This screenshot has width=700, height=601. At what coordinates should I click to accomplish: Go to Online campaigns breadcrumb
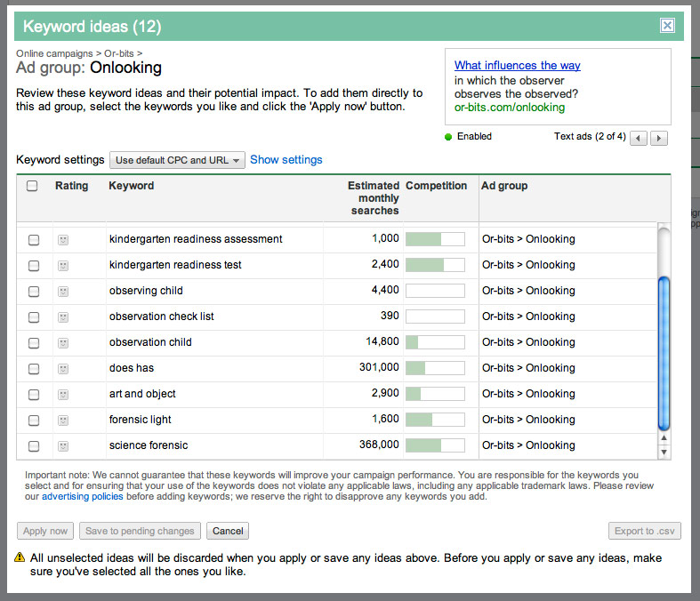(54, 53)
